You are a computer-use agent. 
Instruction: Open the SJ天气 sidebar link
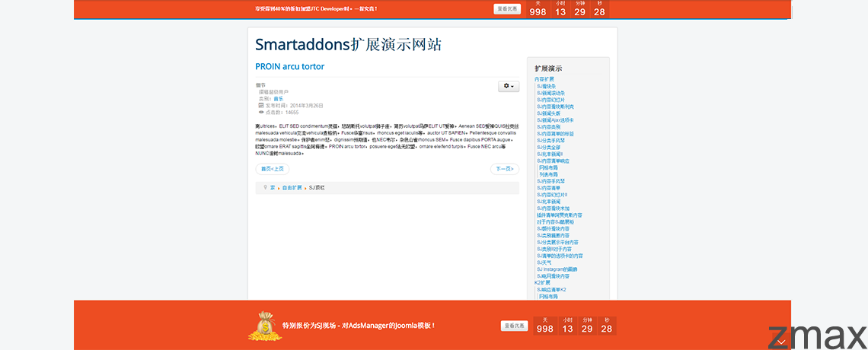pos(544,262)
